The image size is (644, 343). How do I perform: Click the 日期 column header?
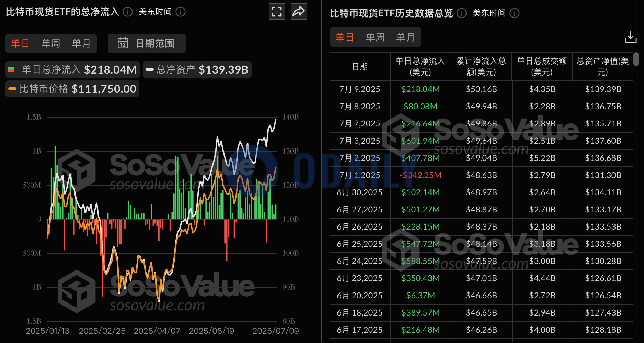pos(360,67)
